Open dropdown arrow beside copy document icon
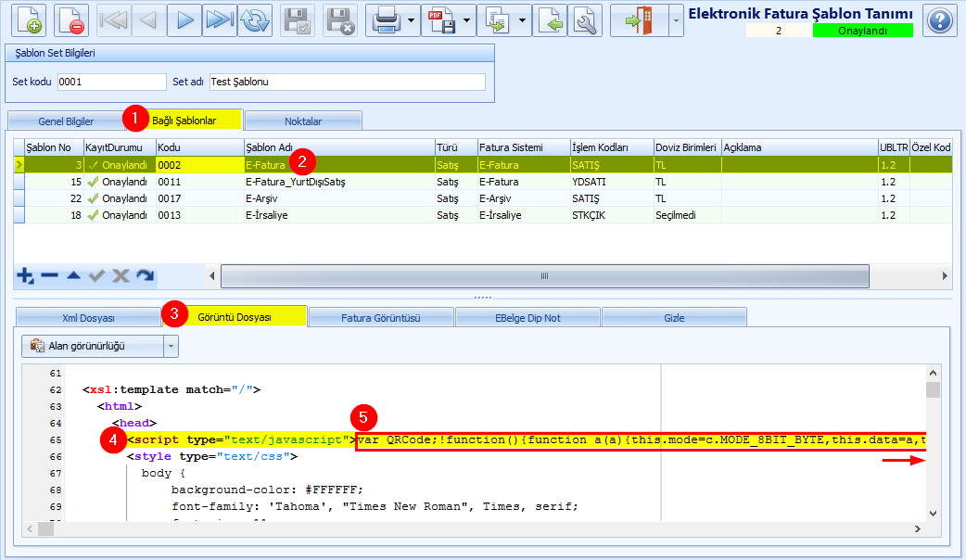 point(523,20)
